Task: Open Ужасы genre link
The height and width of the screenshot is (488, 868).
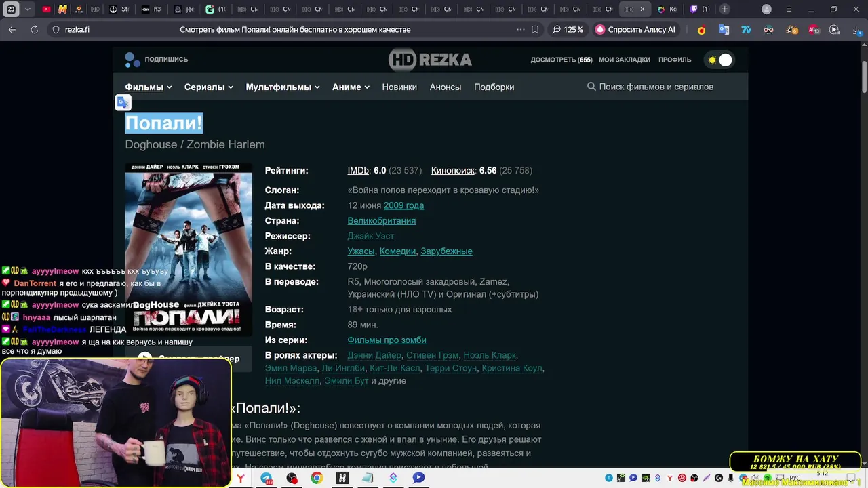Action: coord(361,251)
